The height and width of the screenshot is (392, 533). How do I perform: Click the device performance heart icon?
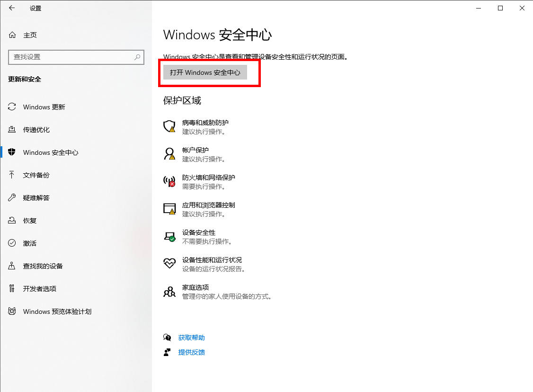[169, 264]
